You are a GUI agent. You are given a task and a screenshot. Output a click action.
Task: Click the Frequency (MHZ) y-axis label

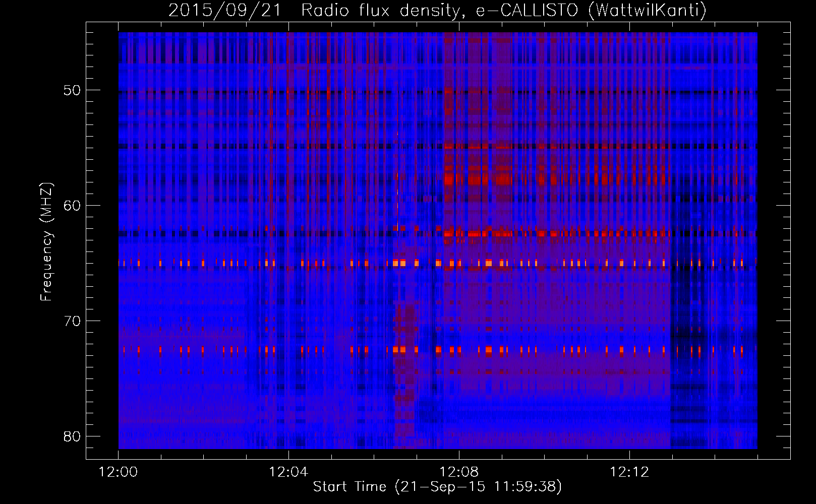[x=46, y=242]
